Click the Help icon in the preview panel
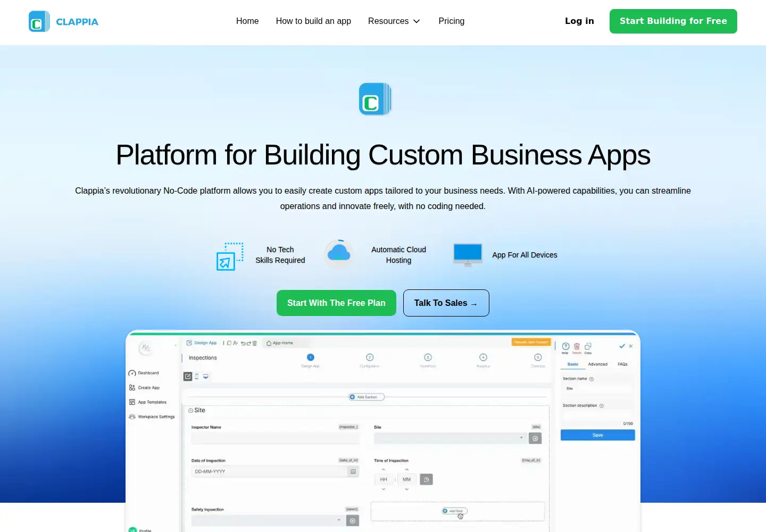 [565, 346]
